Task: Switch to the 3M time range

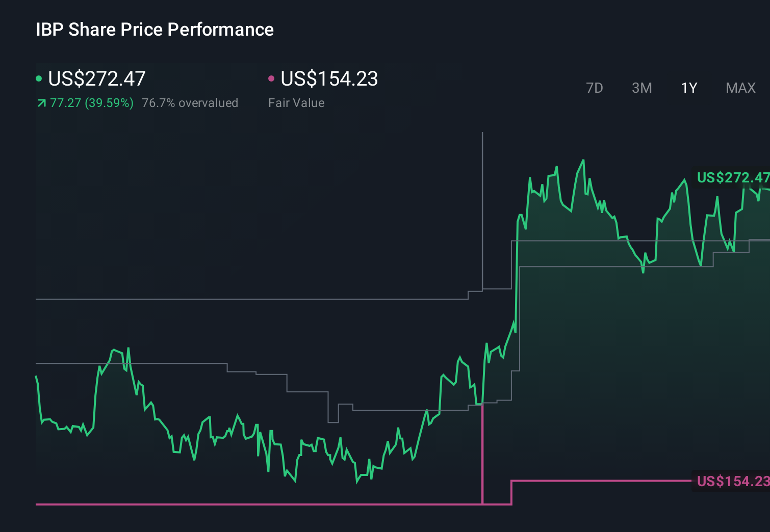Action: pyautogui.click(x=641, y=88)
